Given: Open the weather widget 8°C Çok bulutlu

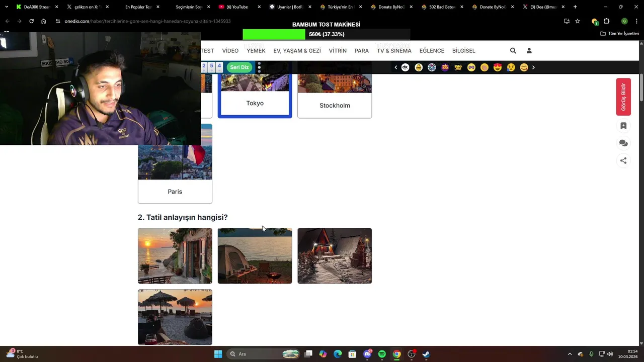Looking at the screenshot, I should 22,354.
